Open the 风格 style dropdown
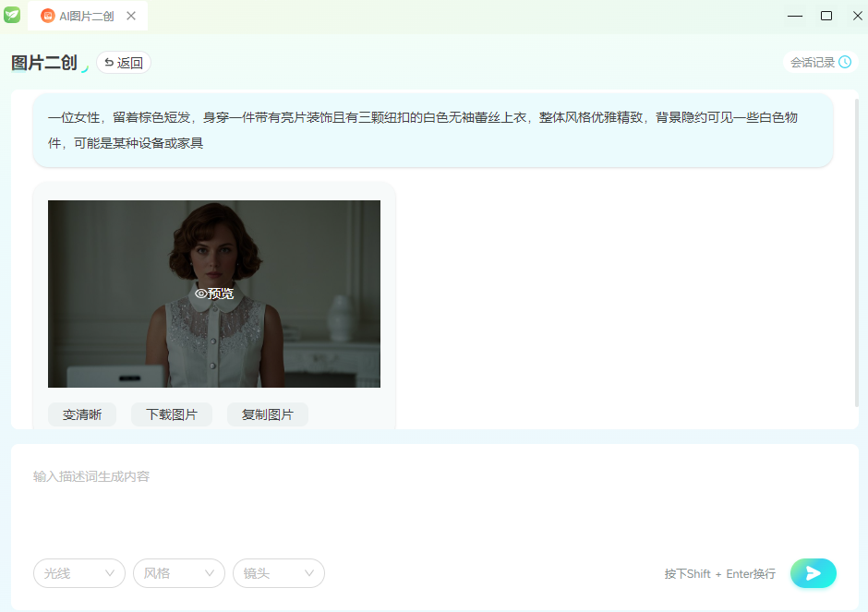Screen dimensions: 868x612 179,573
